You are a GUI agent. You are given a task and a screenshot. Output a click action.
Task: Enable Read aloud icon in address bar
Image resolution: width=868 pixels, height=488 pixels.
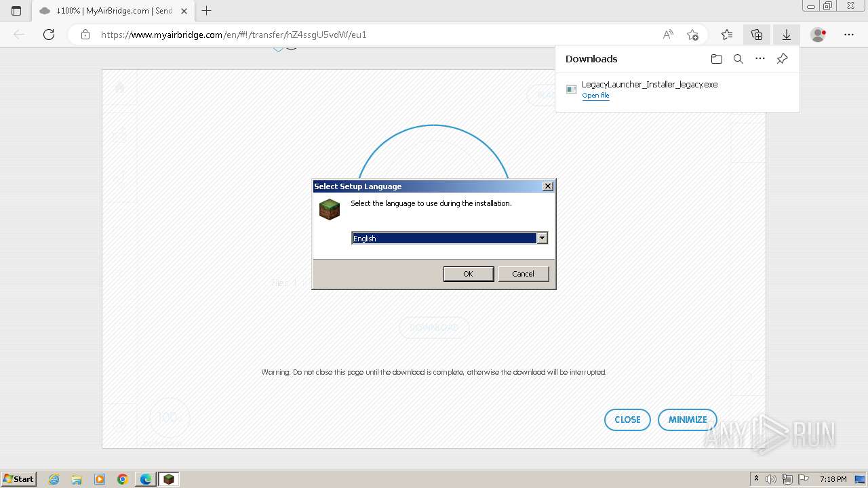pos(668,35)
